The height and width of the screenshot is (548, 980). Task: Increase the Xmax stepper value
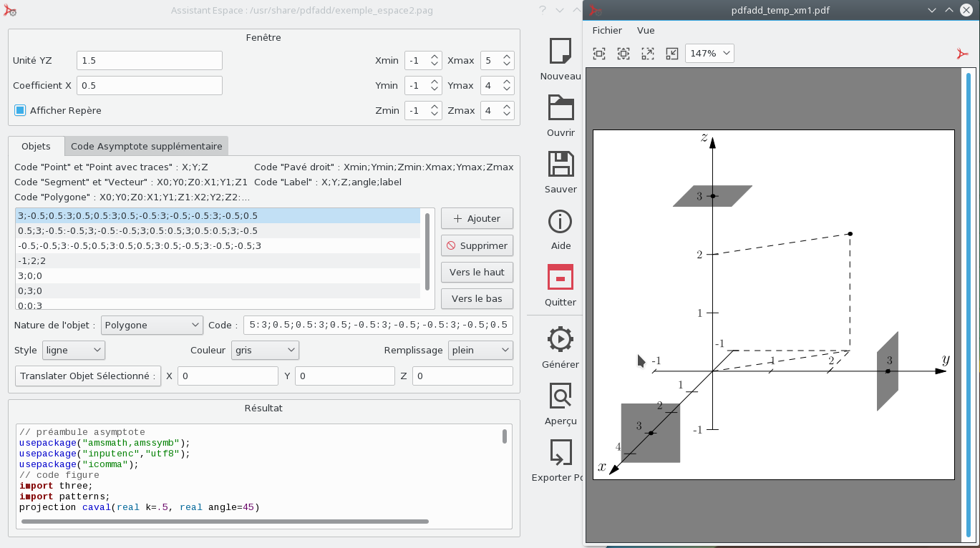507,57
